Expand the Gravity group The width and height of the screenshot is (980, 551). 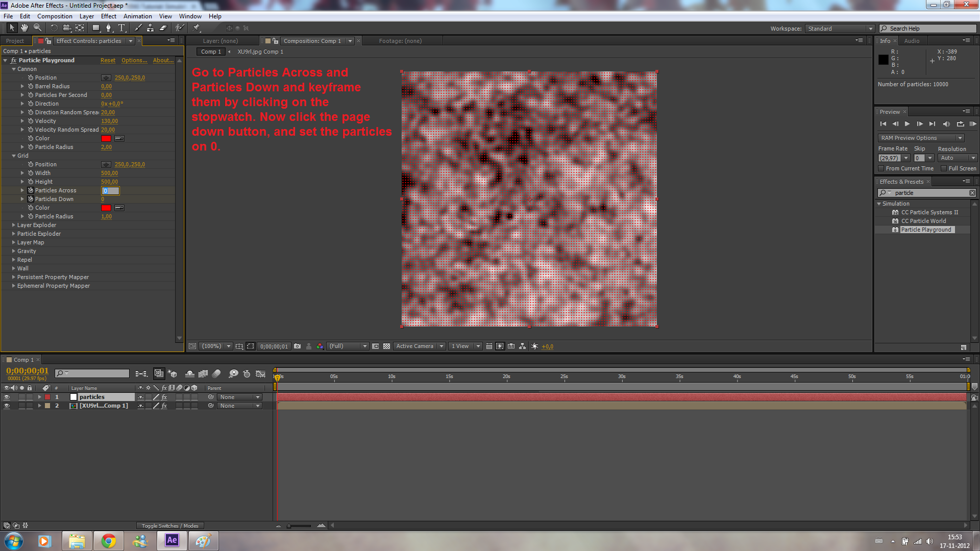pos(13,251)
